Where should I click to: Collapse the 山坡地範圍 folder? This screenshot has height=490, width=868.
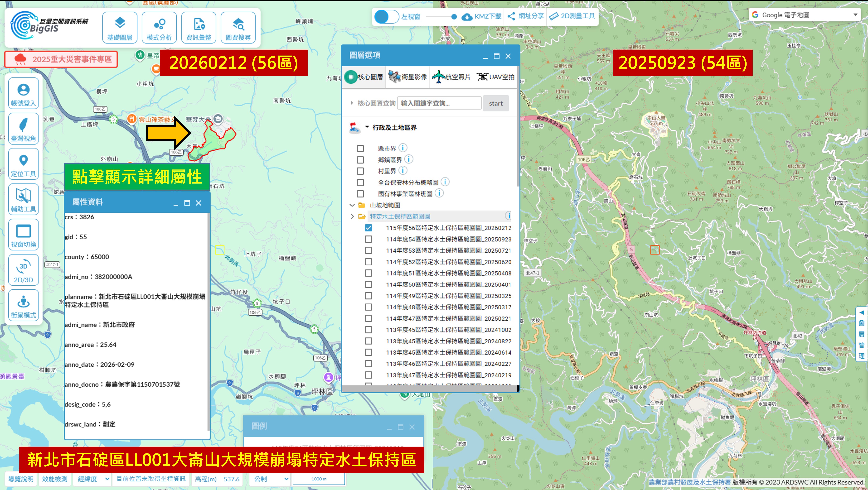[352, 205]
